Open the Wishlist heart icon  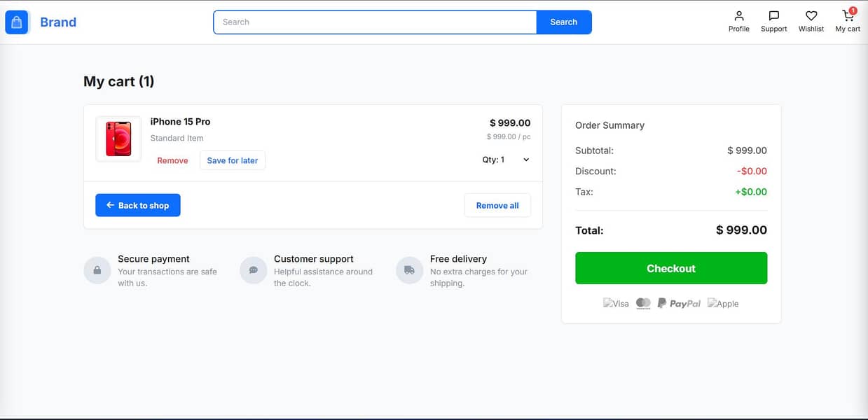pyautogui.click(x=811, y=16)
